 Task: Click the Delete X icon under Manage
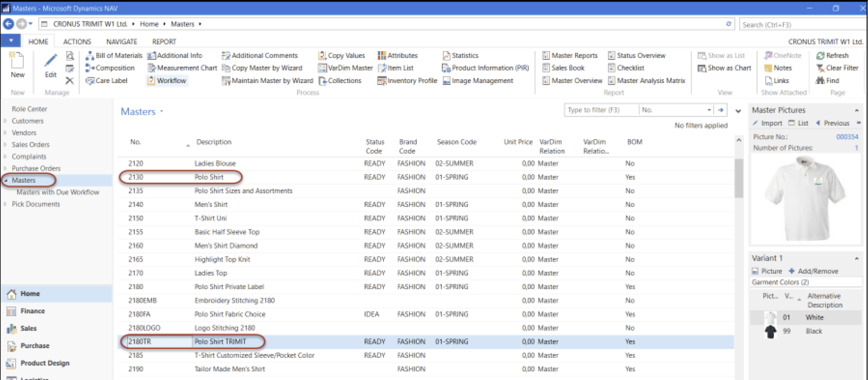click(x=70, y=81)
